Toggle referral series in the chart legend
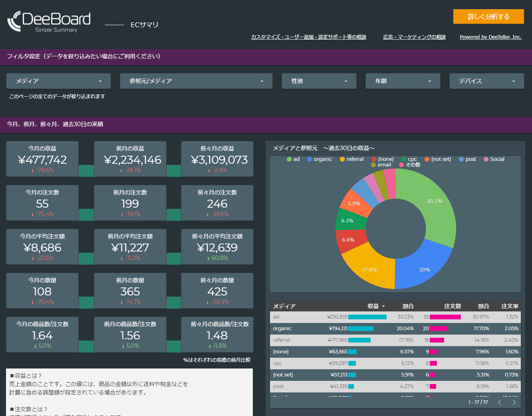The image size is (532, 416). [341, 159]
